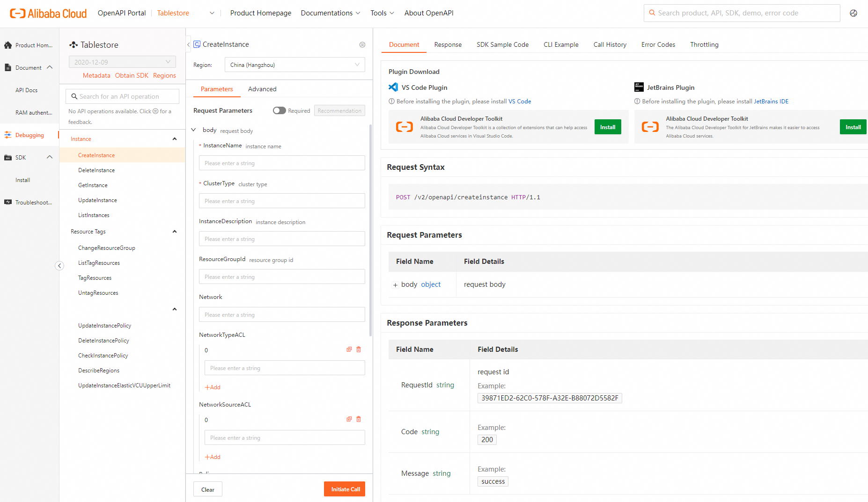Expand the body row with the plus icon
This screenshot has height=502, width=868.
395,285
